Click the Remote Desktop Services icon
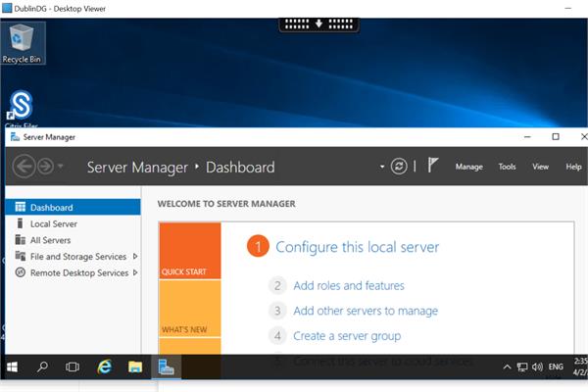The width and height of the screenshot is (588, 392). [21, 272]
